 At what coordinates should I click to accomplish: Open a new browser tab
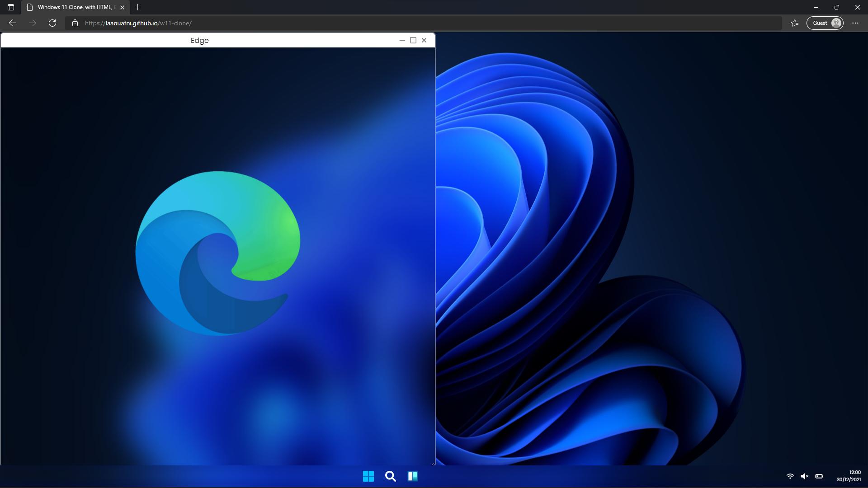(x=138, y=7)
